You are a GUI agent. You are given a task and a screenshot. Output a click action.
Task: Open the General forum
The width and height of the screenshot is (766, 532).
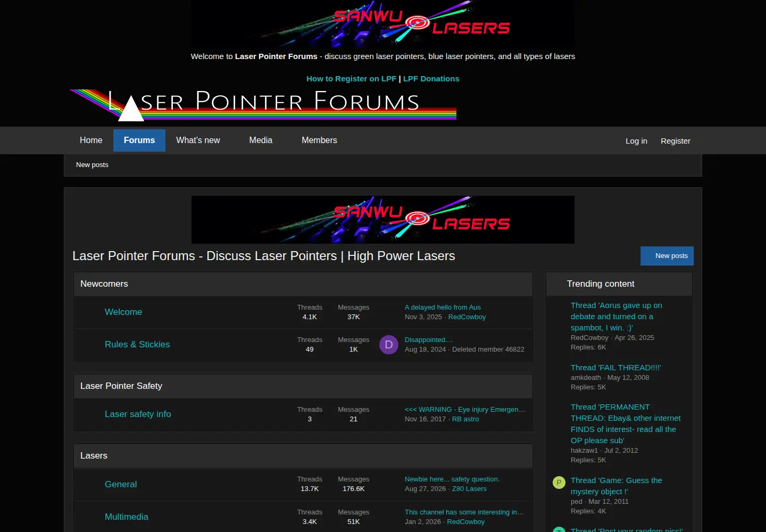point(121,485)
